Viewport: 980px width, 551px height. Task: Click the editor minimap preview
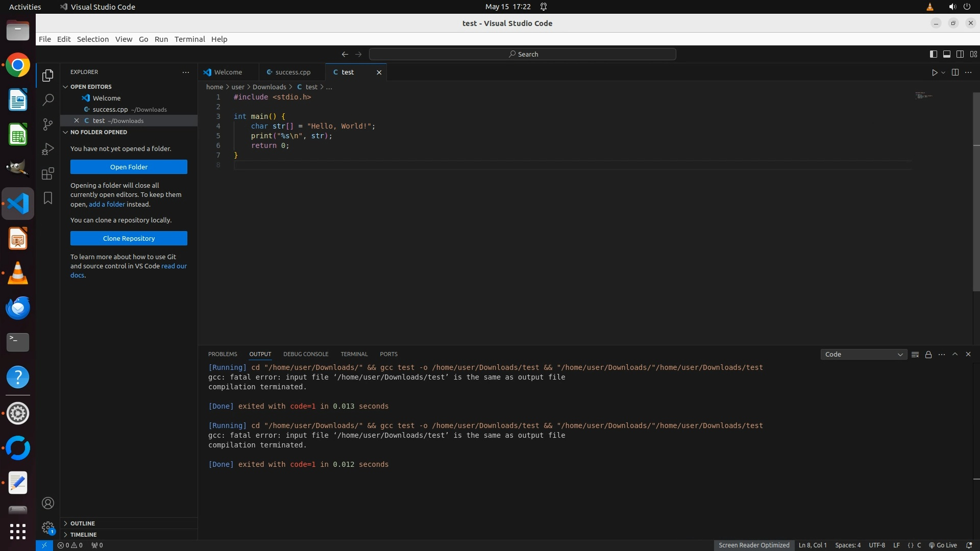(x=923, y=95)
